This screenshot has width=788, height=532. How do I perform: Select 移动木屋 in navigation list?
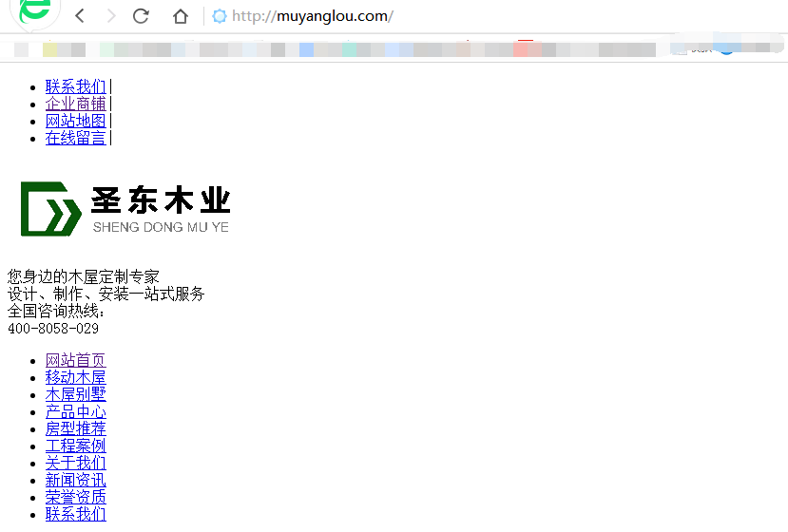(x=76, y=377)
